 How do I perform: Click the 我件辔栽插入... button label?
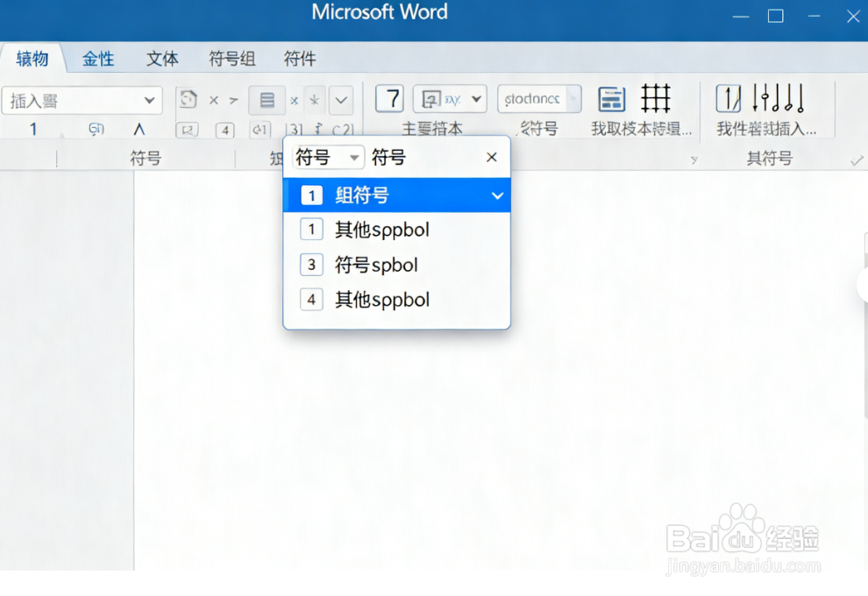click(x=766, y=129)
